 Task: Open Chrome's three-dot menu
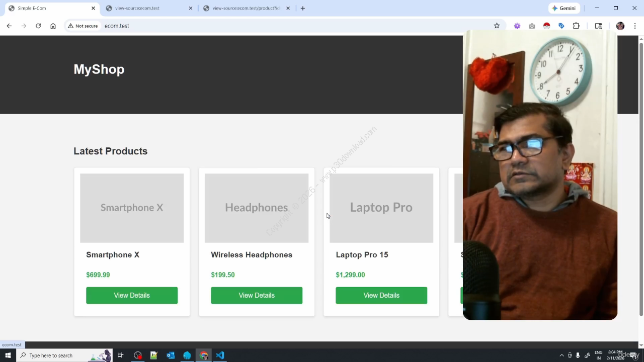click(635, 26)
